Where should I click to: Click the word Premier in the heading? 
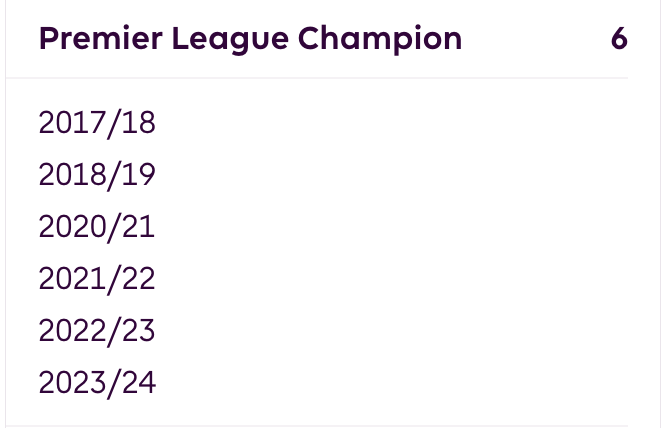coord(101,39)
